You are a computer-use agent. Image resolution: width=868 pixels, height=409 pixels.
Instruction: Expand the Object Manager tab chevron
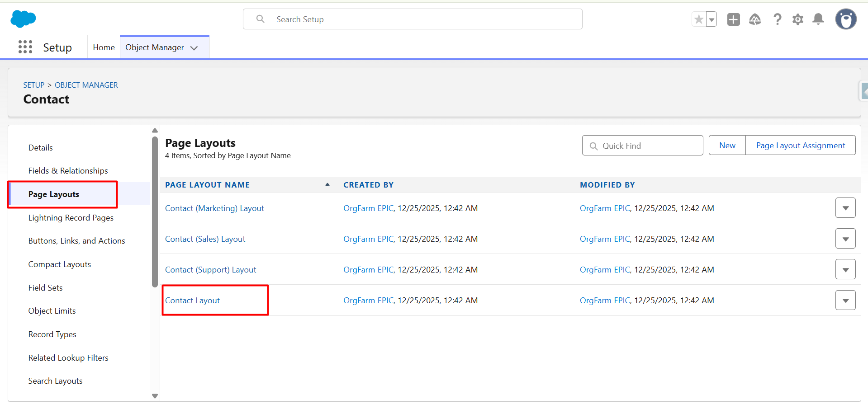coord(194,48)
